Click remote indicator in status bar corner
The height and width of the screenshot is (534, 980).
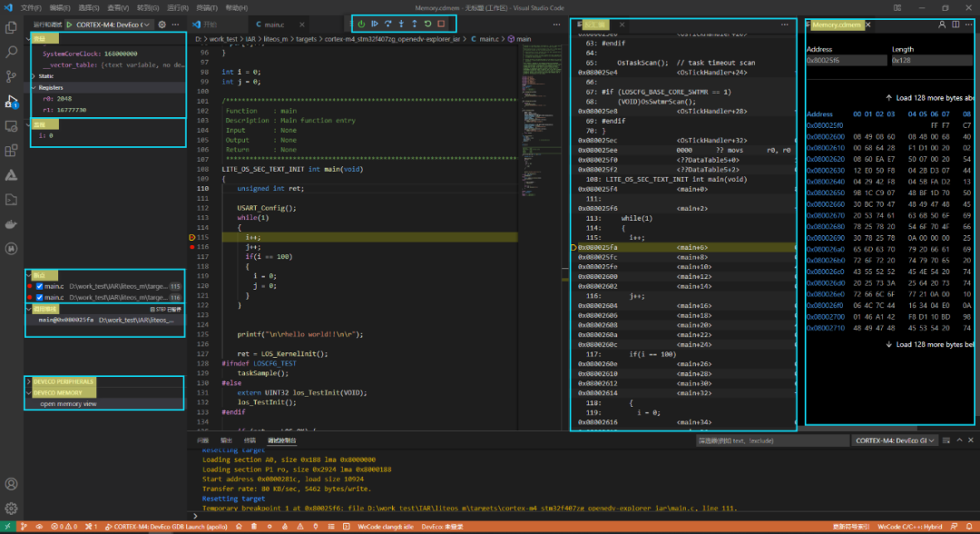click(7, 527)
